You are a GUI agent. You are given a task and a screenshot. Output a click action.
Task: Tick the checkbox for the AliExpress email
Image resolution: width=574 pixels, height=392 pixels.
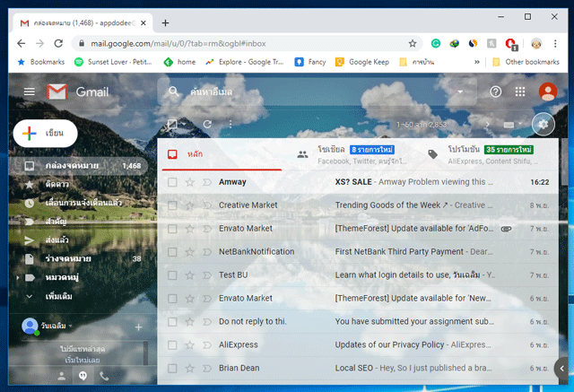(172, 345)
